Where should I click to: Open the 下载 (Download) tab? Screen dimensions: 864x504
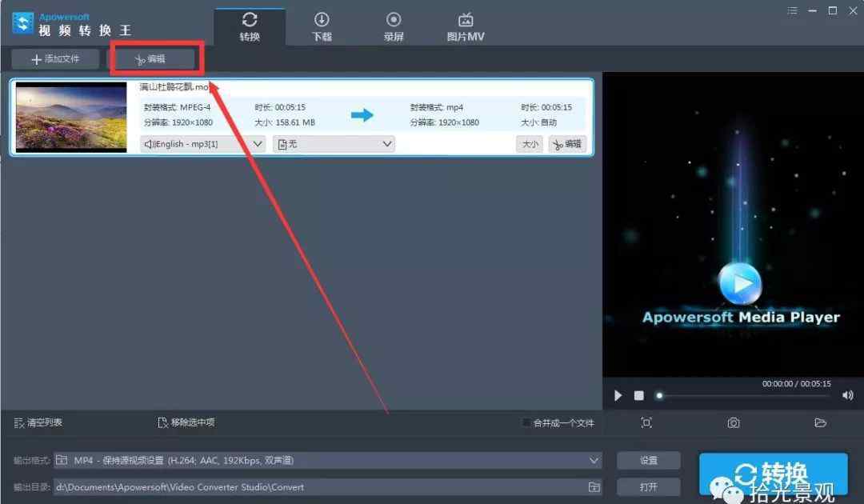coord(322,27)
